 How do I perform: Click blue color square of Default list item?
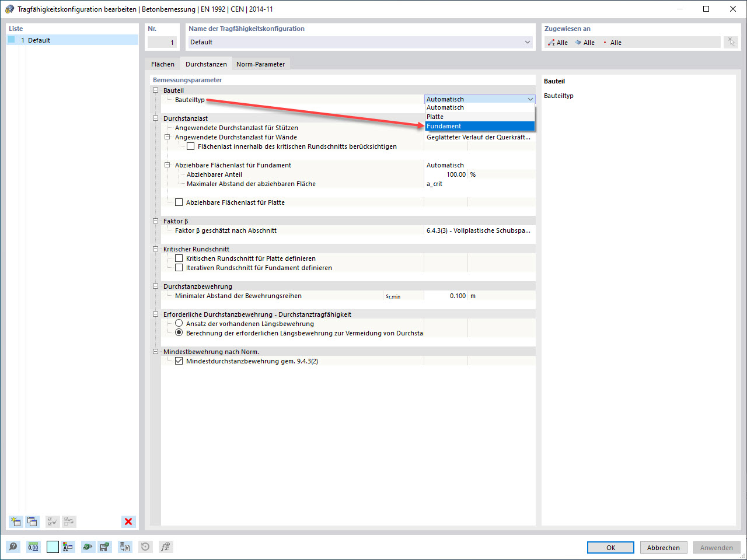pyautogui.click(x=11, y=40)
